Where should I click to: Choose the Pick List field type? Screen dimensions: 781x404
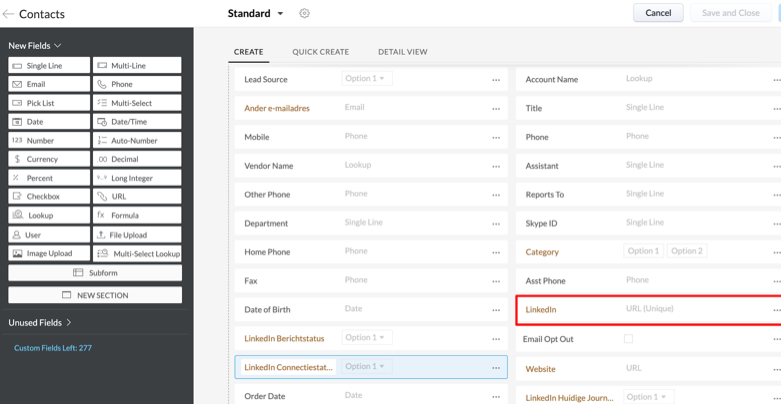(x=49, y=103)
